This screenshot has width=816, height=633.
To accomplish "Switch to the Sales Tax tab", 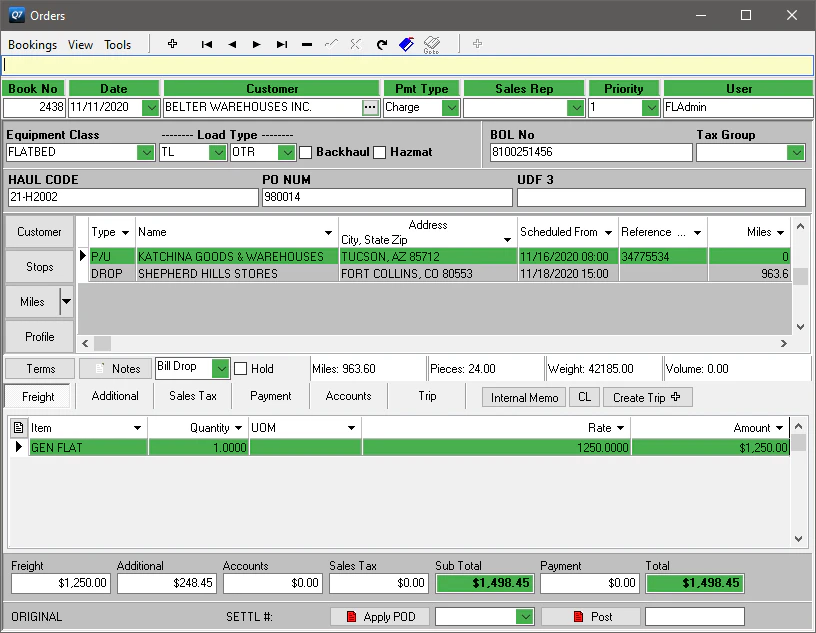I will pyautogui.click(x=192, y=396).
